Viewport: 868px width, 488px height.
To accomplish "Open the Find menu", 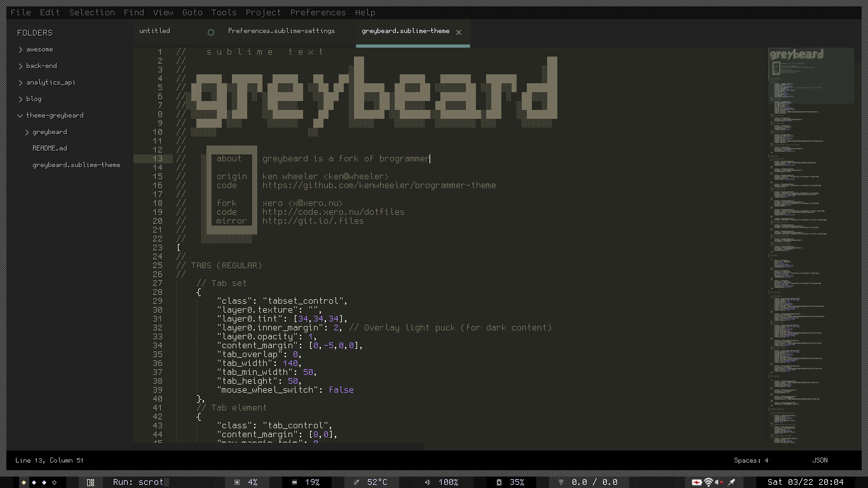I will coord(133,12).
